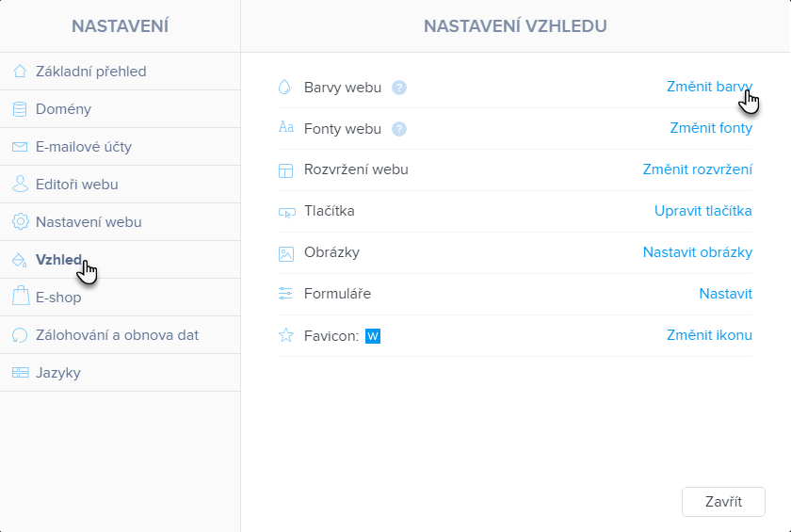This screenshot has width=791, height=532.
Task: Click the Změnit fonty link
Action: coord(711,128)
